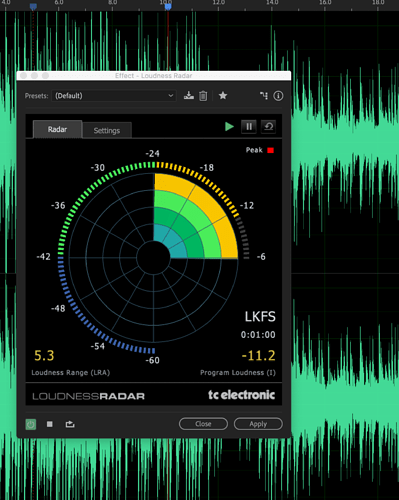Switch to the Settings tab
The height and width of the screenshot is (500, 399).
107,130
